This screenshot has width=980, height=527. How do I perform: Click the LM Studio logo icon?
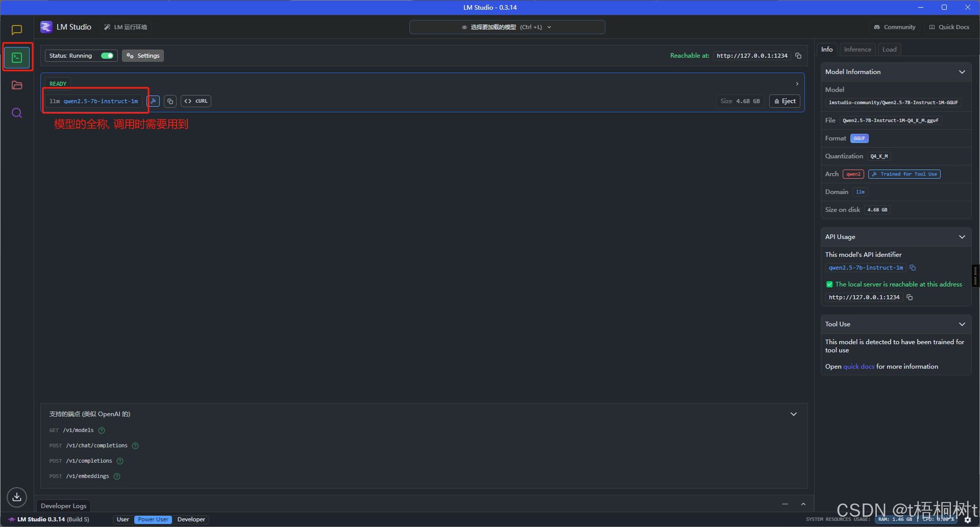point(46,27)
